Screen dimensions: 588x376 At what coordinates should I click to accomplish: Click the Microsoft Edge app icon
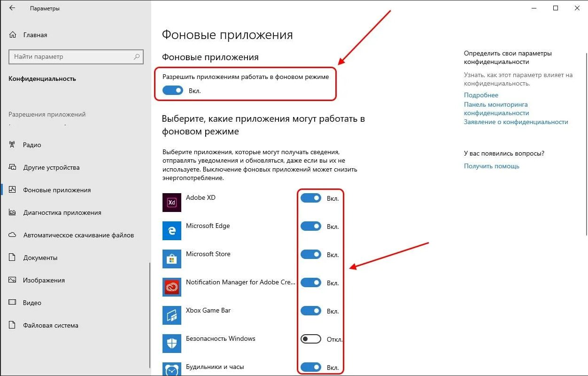(172, 231)
